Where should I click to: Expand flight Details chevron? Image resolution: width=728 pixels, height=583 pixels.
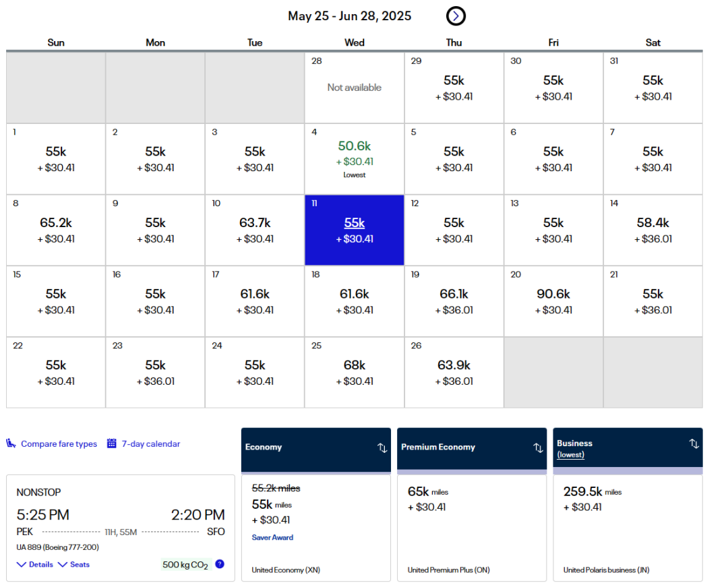tap(22, 564)
